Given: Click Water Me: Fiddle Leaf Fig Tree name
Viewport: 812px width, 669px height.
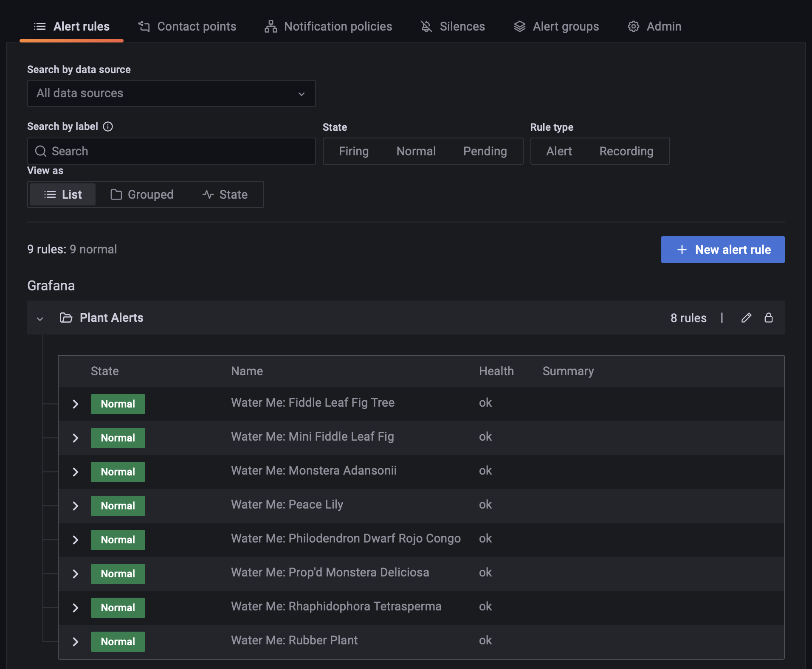Looking at the screenshot, I should click(x=313, y=402).
